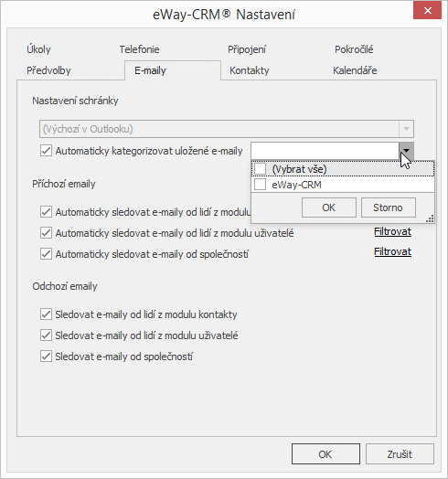This screenshot has height=479, width=448.
Task: Click the category selection combo box field
Action: (325, 151)
